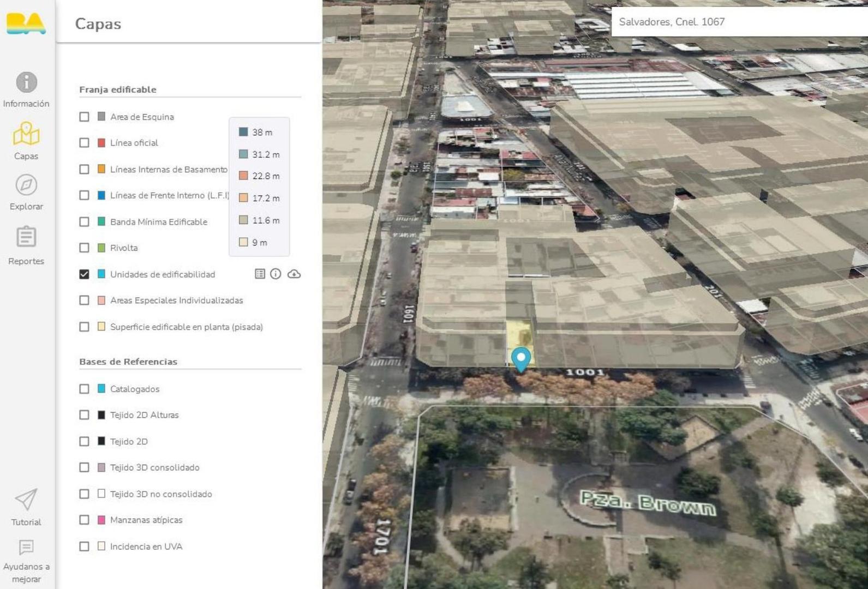The width and height of the screenshot is (868, 589).
Task: Download Unidades de edificabilidad layer via cloud icon
Action: pyautogui.click(x=294, y=274)
